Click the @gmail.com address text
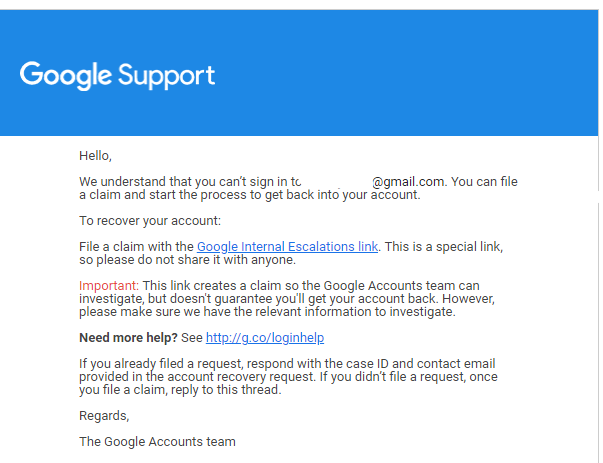The width and height of the screenshot is (603, 463). coord(410,182)
